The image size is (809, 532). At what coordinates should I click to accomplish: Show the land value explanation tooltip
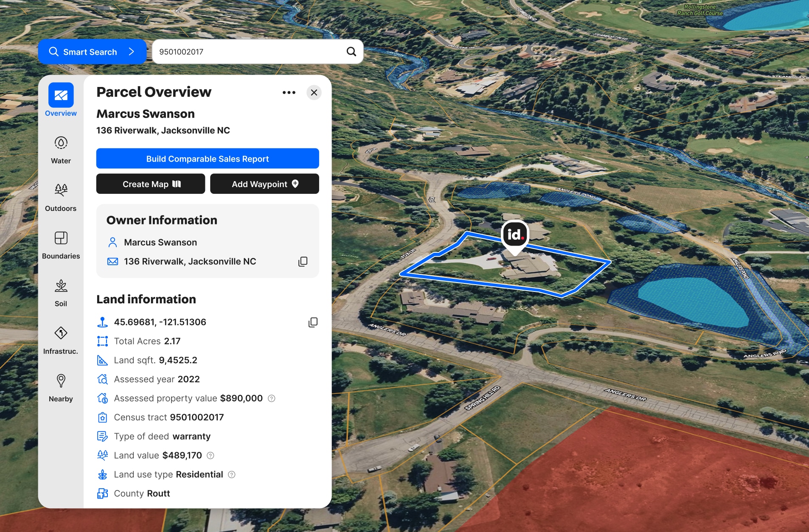click(x=211, y=455)
